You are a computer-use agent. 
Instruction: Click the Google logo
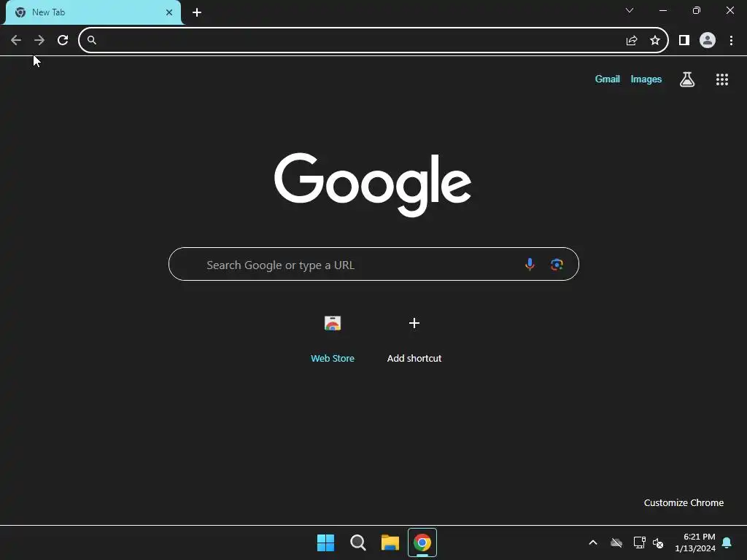(373, 184)
